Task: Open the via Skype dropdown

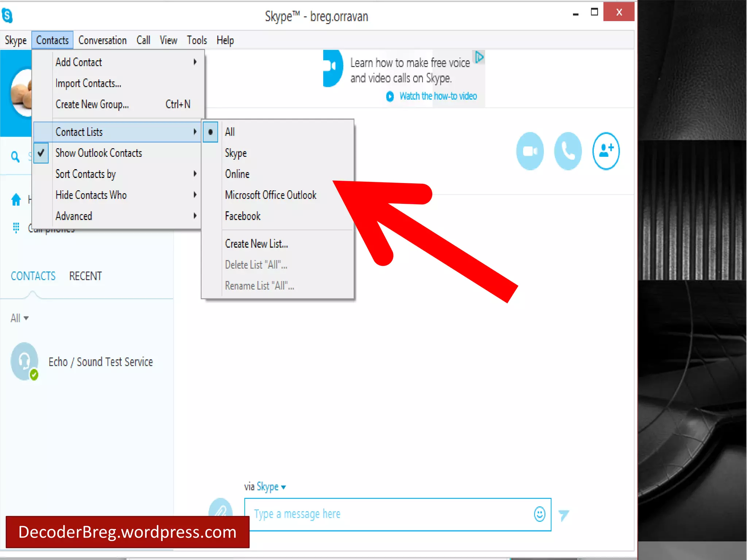Action: point(271,487)
